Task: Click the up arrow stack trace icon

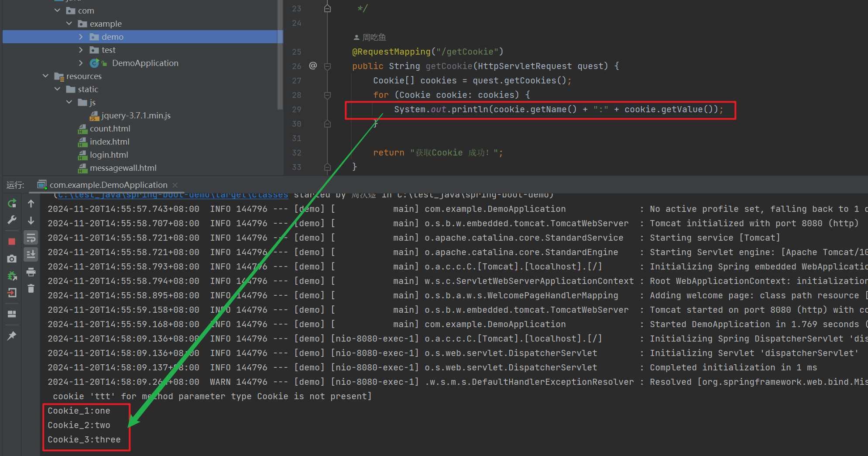Action: [x=31, y=203]
